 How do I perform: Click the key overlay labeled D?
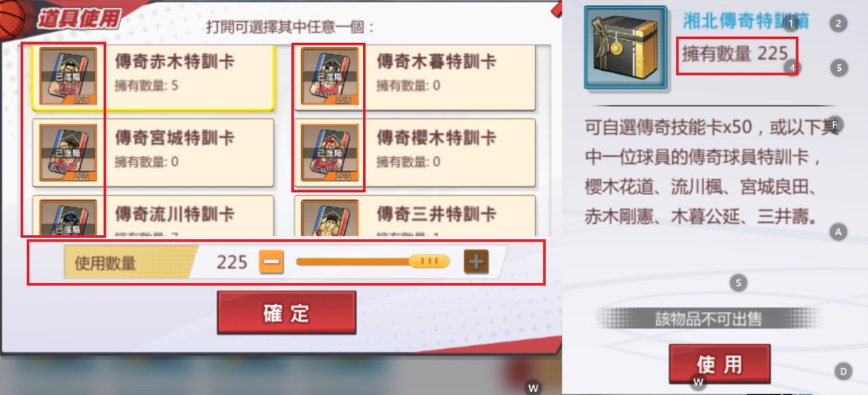(x=843, y=371)
